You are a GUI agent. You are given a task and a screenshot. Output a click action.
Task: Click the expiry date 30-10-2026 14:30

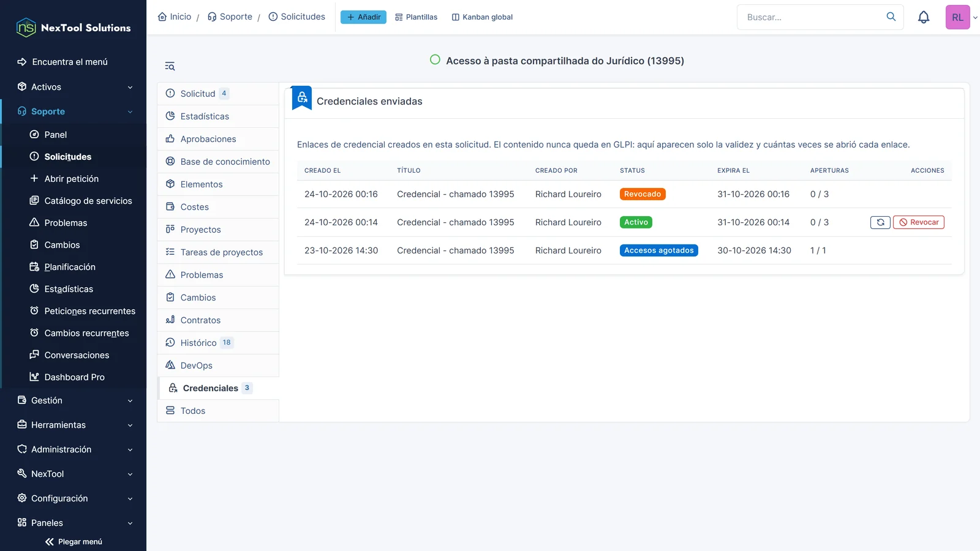(x=755, y=250)
